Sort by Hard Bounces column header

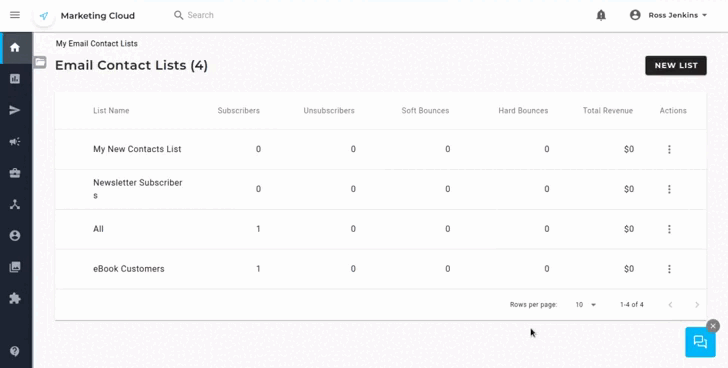tap(523, 111)
